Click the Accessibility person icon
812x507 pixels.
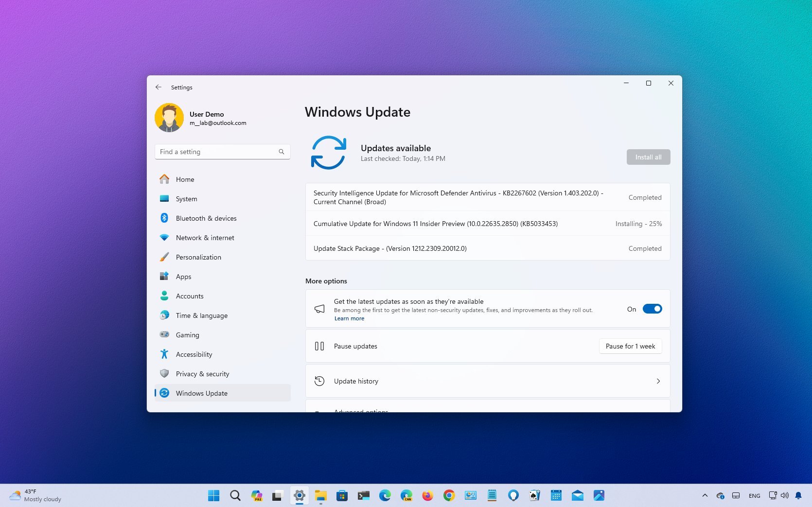tap(164, 354)
